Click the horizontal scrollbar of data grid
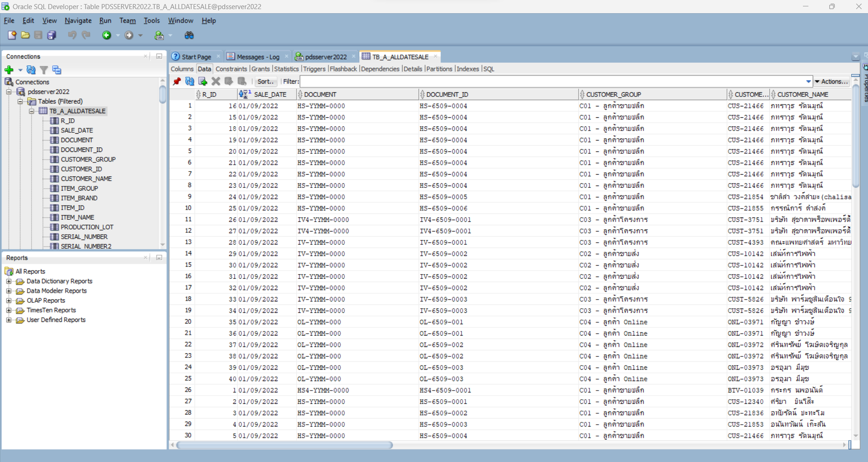This screenshot has height=462, width=868. (284, 445)
